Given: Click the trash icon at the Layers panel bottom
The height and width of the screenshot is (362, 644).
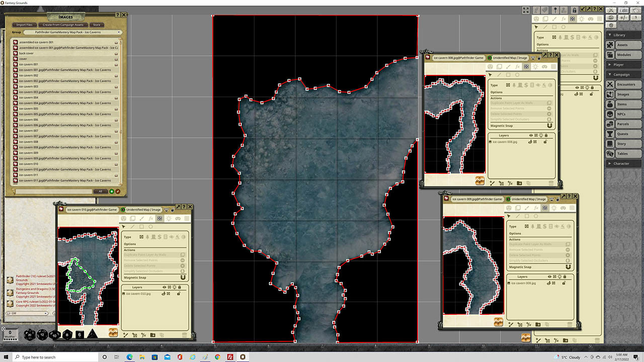Looking at the screenshot, I should tap(184, 335).
